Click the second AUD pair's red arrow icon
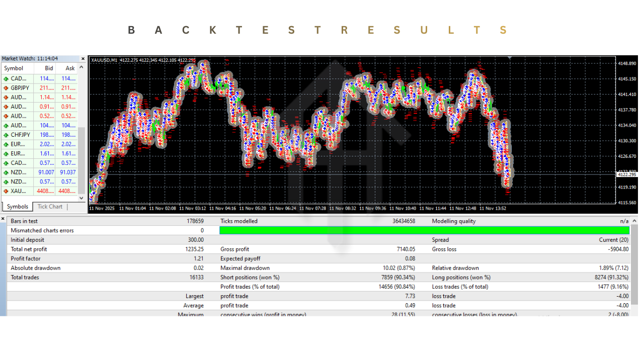Image resolution: width=644 pixels, height=362 pixels. coord(6,107)
